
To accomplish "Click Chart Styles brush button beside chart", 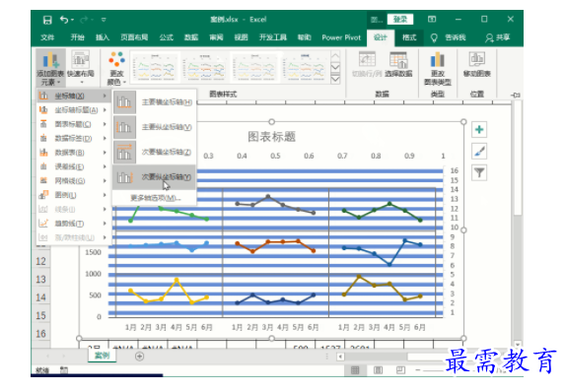I will 479,152.
